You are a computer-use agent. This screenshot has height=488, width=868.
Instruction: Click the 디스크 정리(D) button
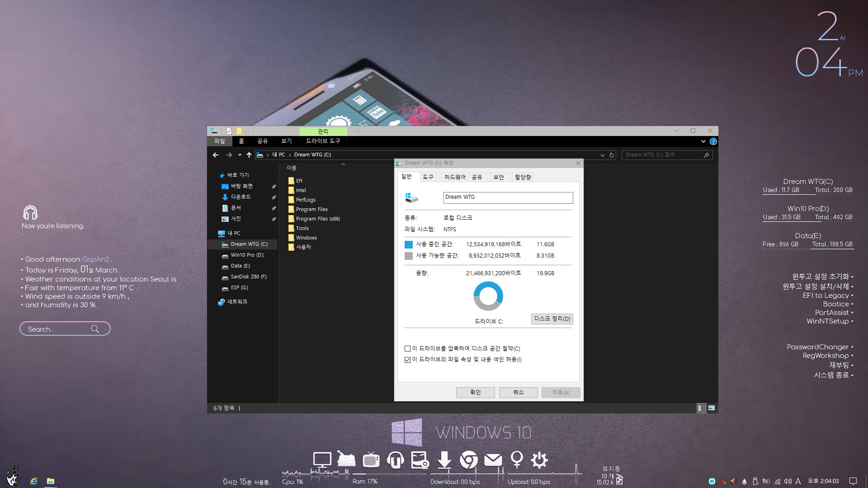tap(552, 319)
